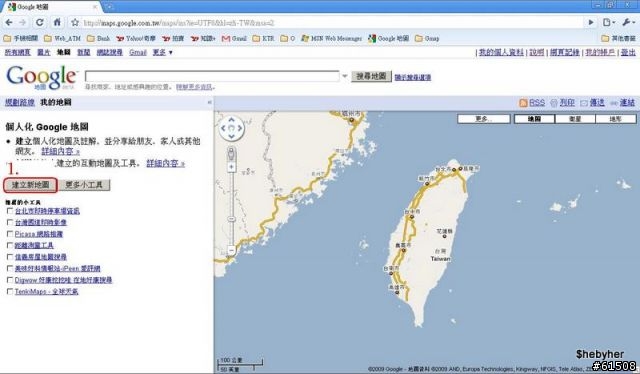
Task: Open the Google 地圖 bookmark
Action: coord(388,38)
